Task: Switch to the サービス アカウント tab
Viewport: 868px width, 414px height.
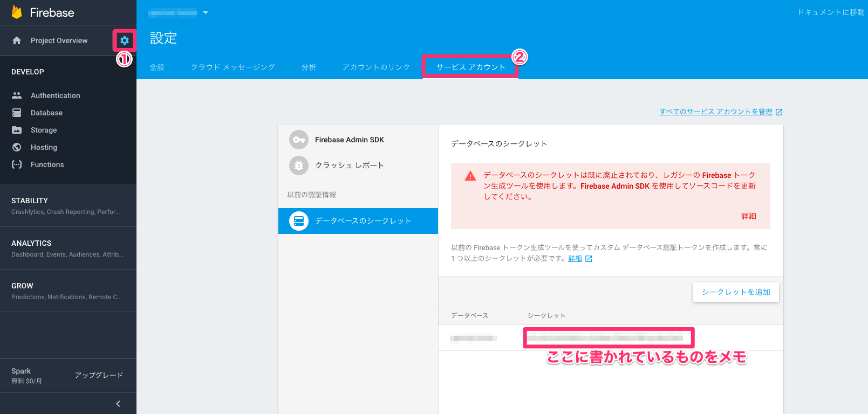Action: [470, 67]
